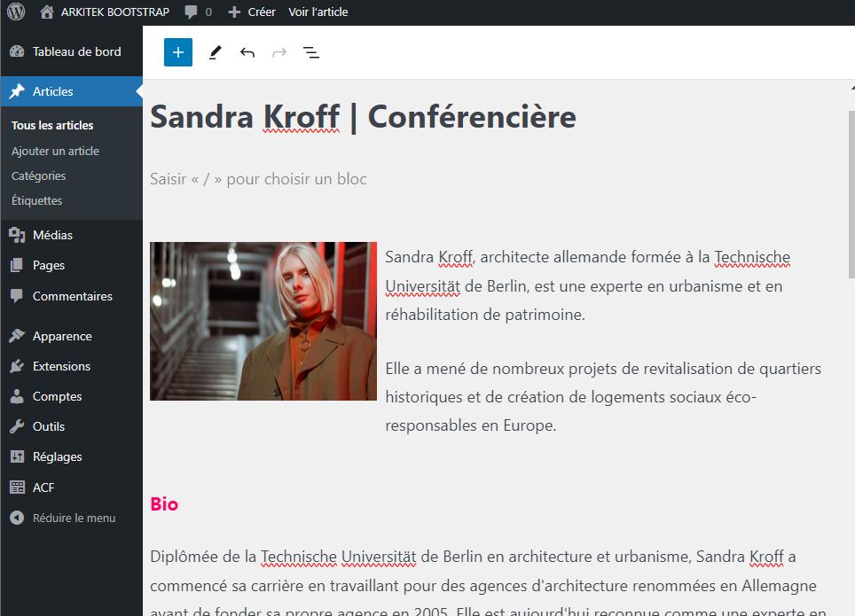This screenshot has width=855, height=616.
Task: Open the document outline list view
Action: (x=311, y=52)
